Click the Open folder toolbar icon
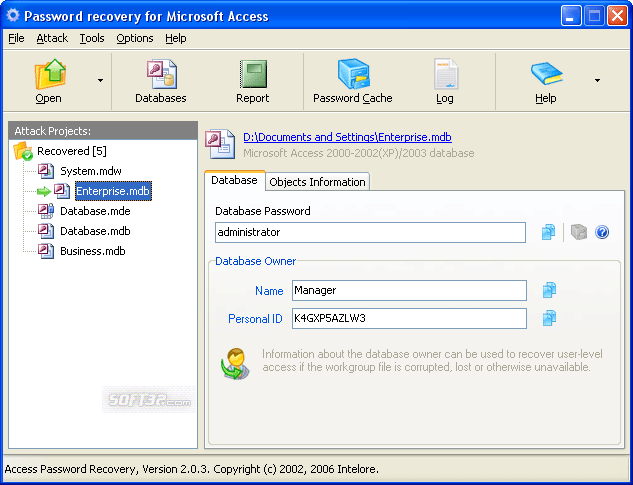 [x=50, y=74]
